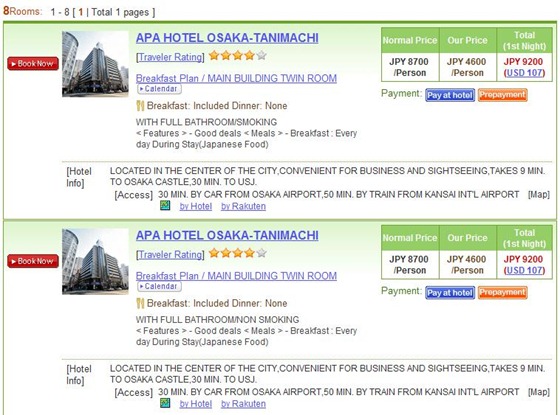The width and height of the screenshot is (560, 415).
Task: Click the meal fork icon in the smoking listing
Action: click(x=140, y=106)
